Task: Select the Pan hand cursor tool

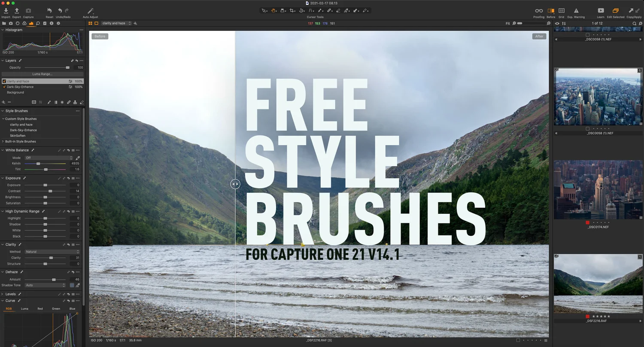Action: pos(273,10)
